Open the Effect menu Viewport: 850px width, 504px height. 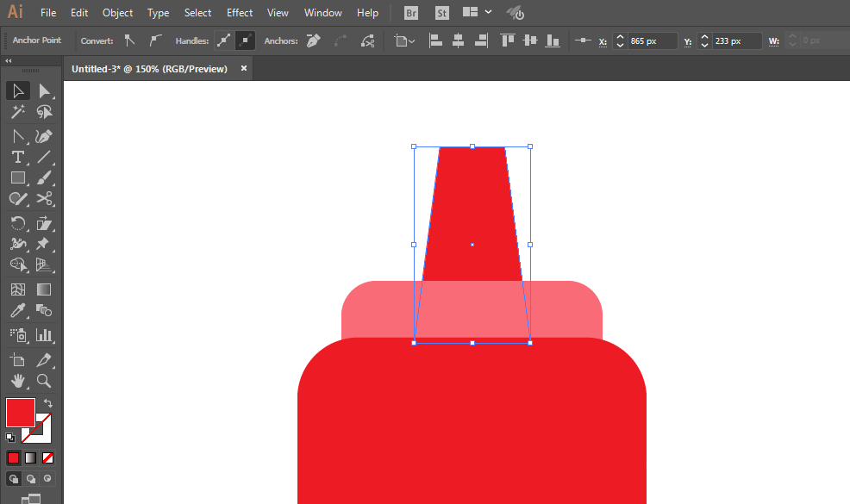[240, 13]
